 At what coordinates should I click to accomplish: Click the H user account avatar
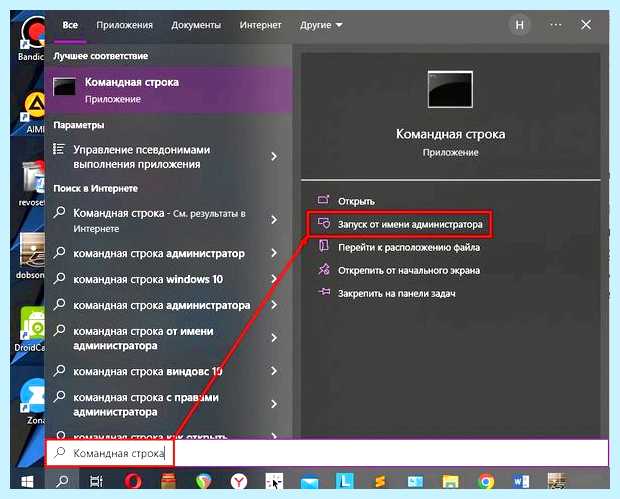[x=519, y=25]
